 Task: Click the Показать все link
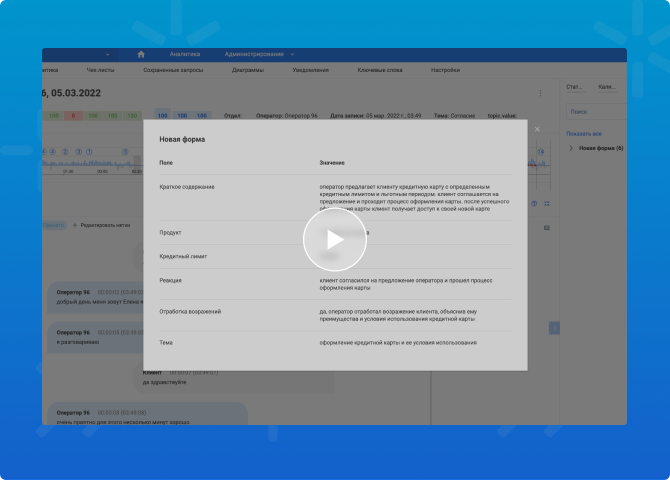click(x=584, y=133)
